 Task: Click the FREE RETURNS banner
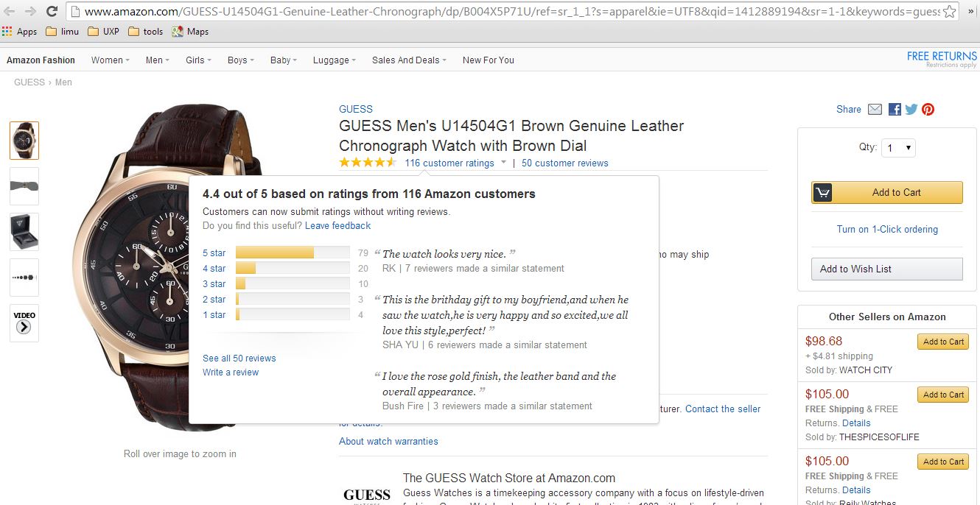(942, 58)
